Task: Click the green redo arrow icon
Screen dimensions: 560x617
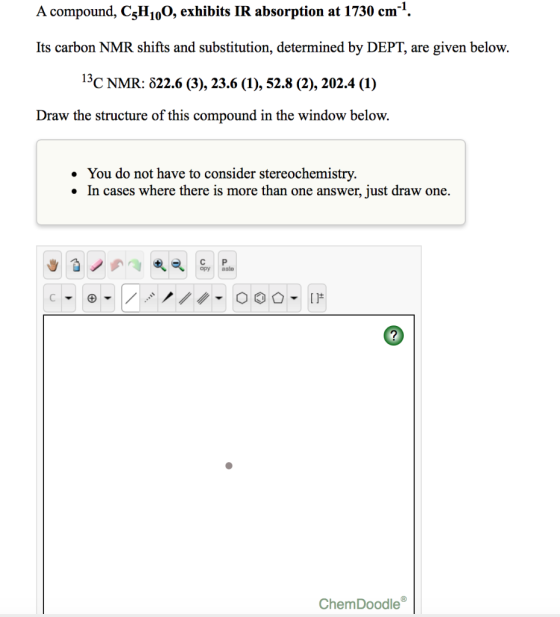Action: click(135, 265)
